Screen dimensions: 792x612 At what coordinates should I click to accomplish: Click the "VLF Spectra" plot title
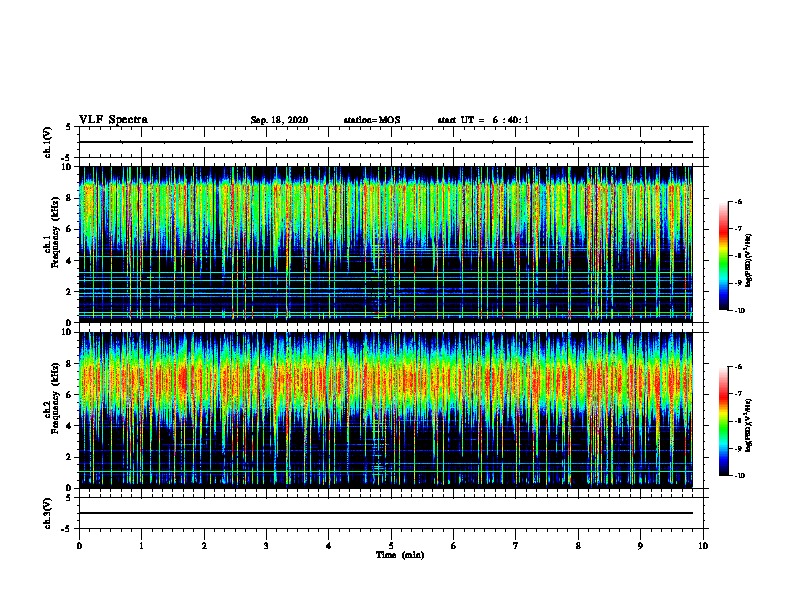[x=113, y=120]
